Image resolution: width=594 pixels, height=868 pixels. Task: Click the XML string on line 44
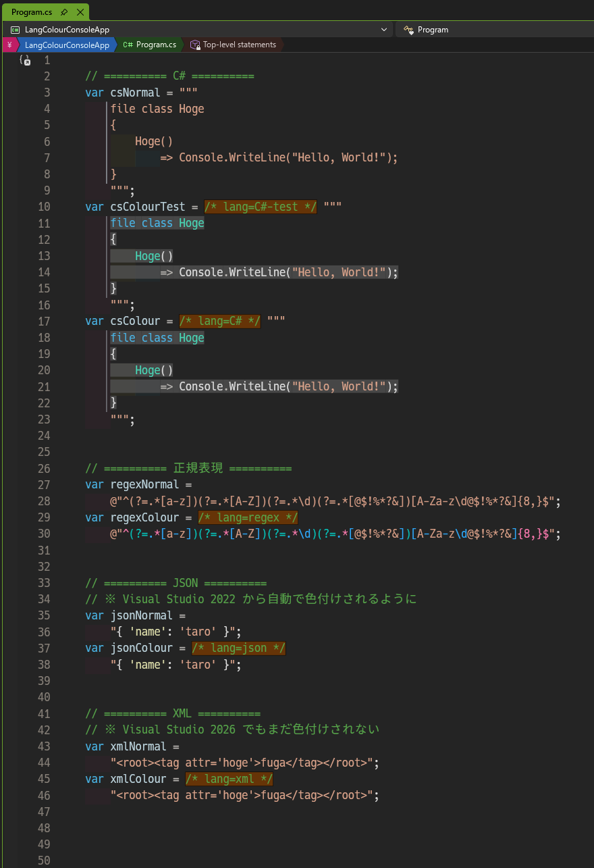[242, 763]
